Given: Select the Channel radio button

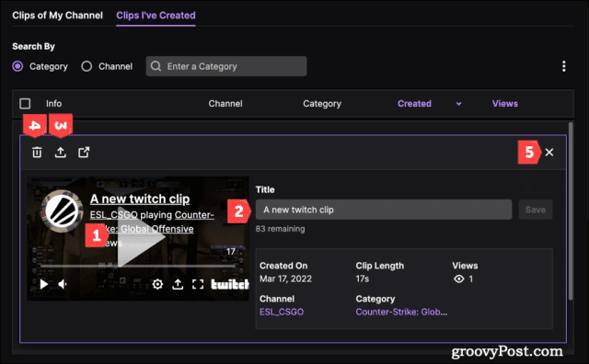Looking at the screenshot, I should pos(87,66).
